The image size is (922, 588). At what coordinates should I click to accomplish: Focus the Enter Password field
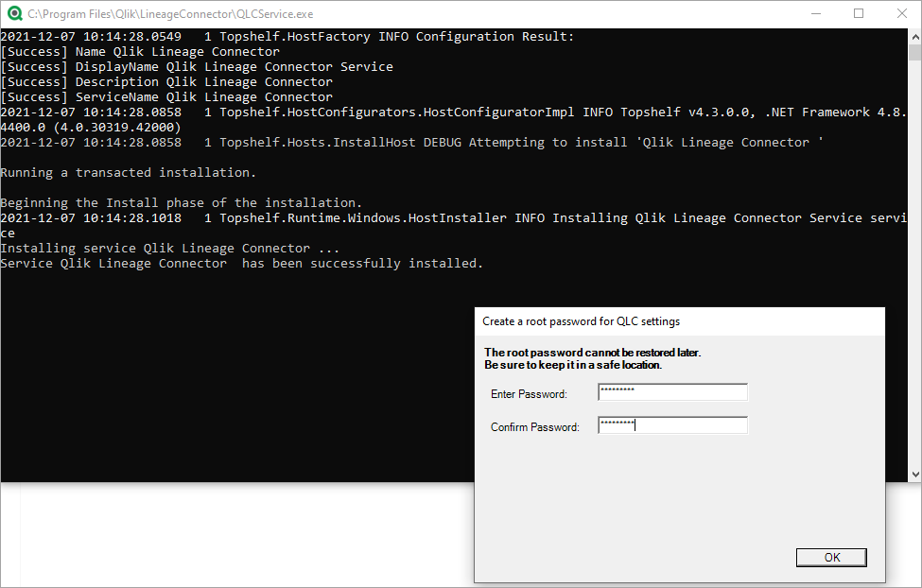[671, 391]
